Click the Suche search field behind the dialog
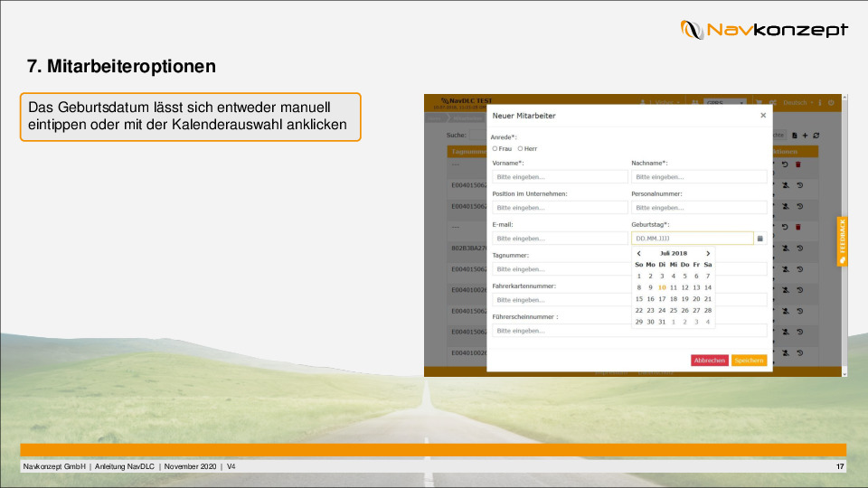The width and height of the screenshot is (868, 488). coord(477,135)
